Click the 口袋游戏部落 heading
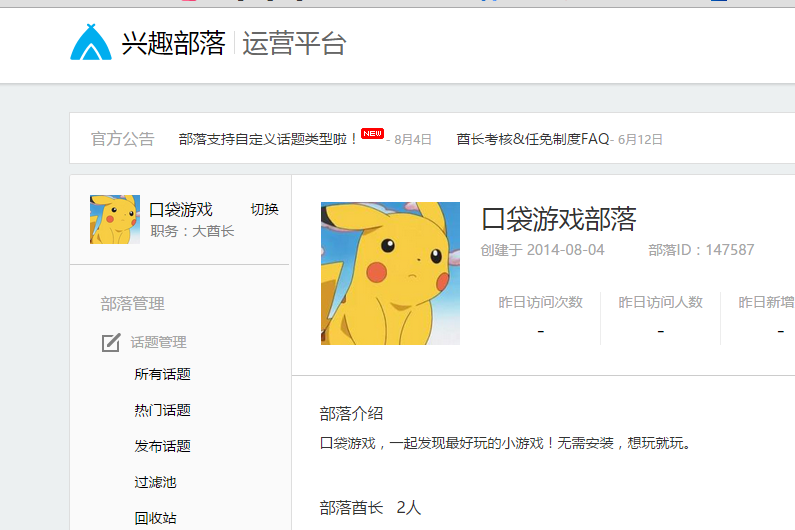795x530 pixels. pos(559,219)
